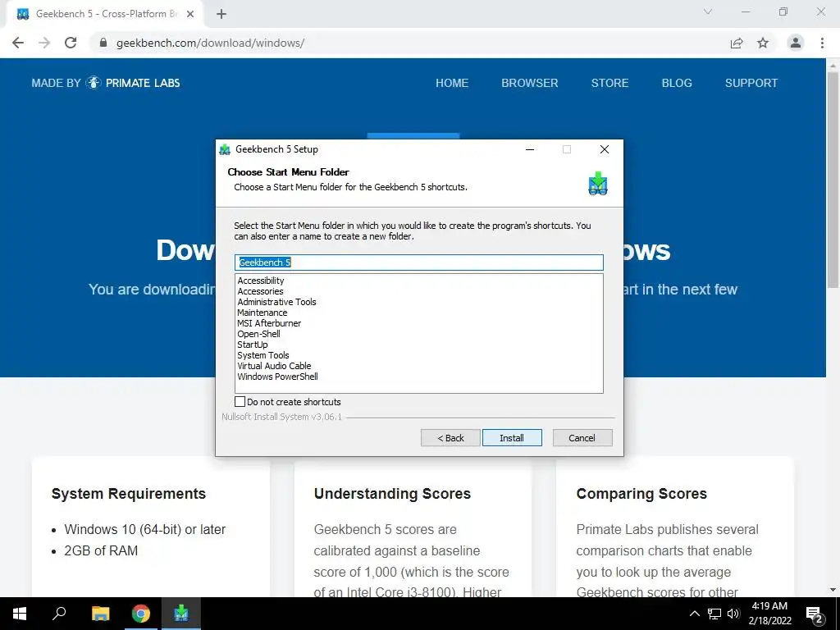840x630 pixels.
Task: Open Chrome three-dot menu
Action: tap(822, 43)
